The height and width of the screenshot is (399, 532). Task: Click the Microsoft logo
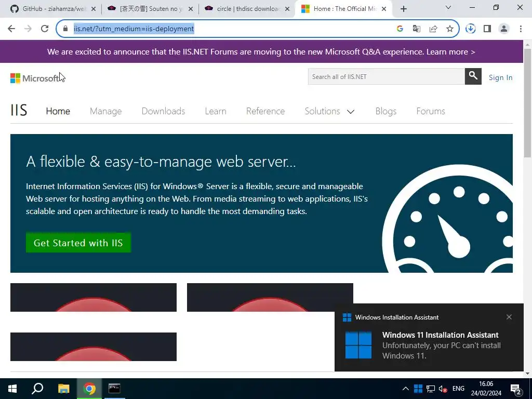click(x=35, y=78)
